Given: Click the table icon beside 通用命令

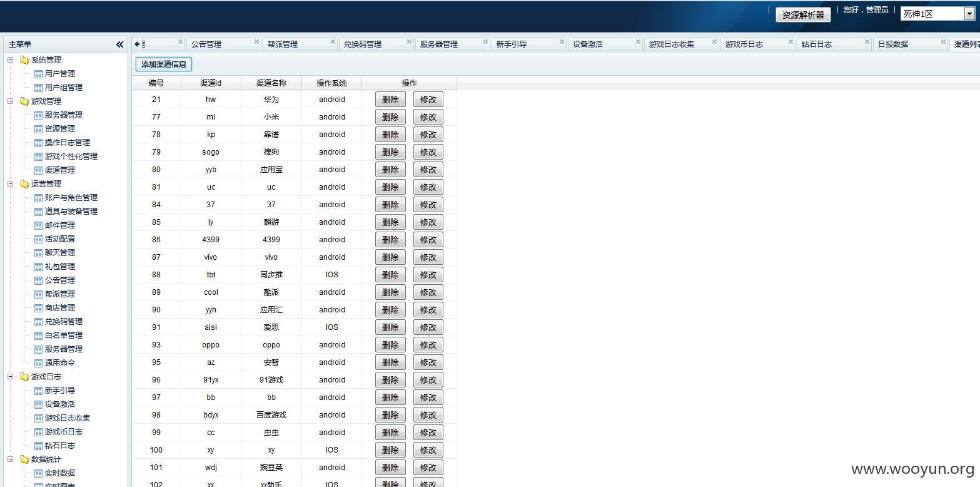Looking at the screenshot, I should pyautogui.click(x=38, y=363).
